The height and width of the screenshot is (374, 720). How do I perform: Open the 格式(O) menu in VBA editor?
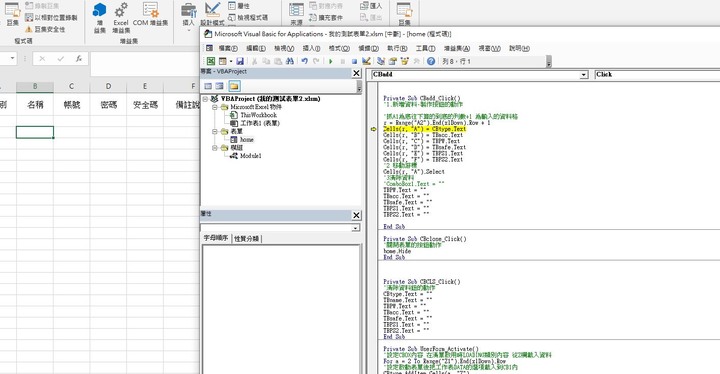339,48
